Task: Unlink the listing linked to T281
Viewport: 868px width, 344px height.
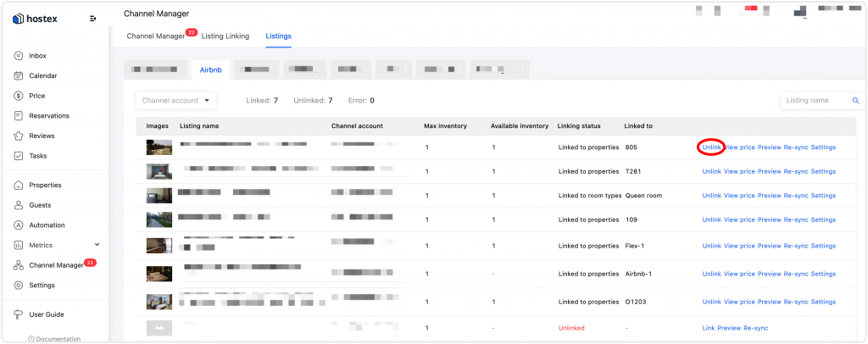Action: (711, 171)
